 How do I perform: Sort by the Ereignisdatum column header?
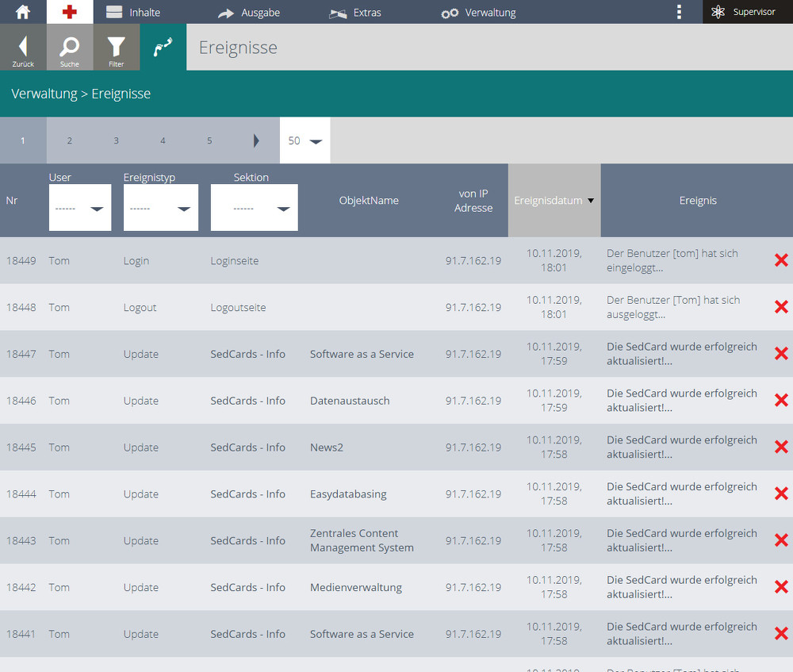tap(554, 201)
